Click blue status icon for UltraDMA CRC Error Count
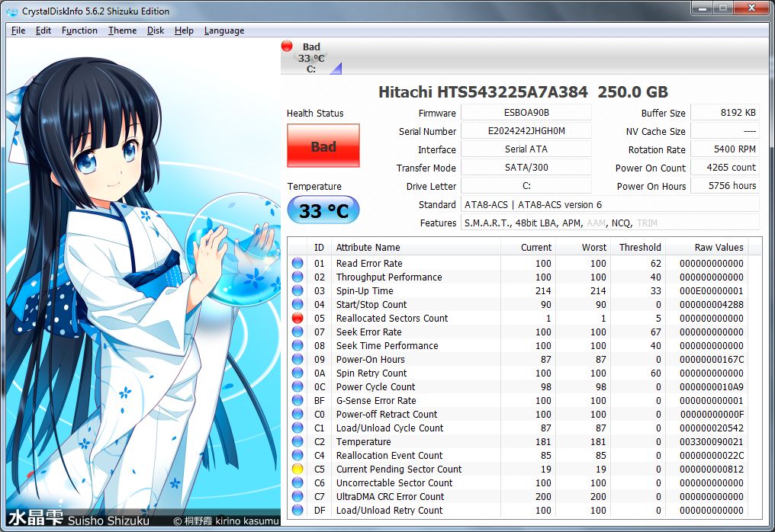 pos(297,496)
